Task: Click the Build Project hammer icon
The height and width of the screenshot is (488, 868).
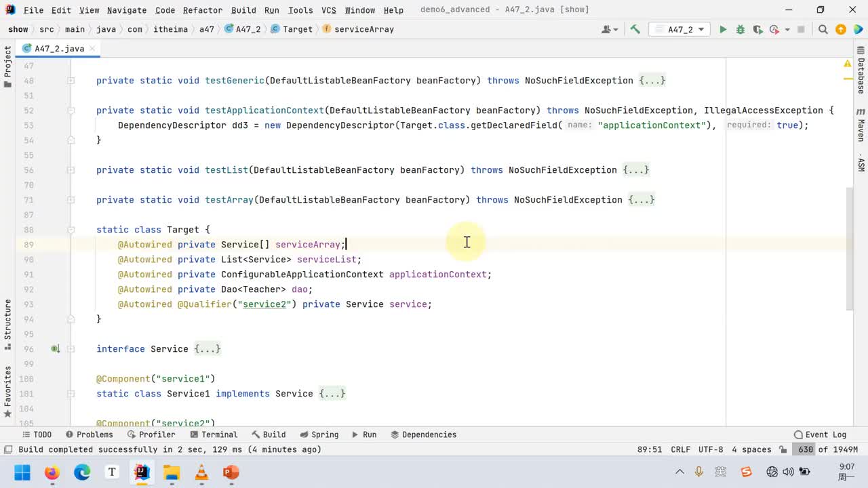Action: (x=635, y=29)
